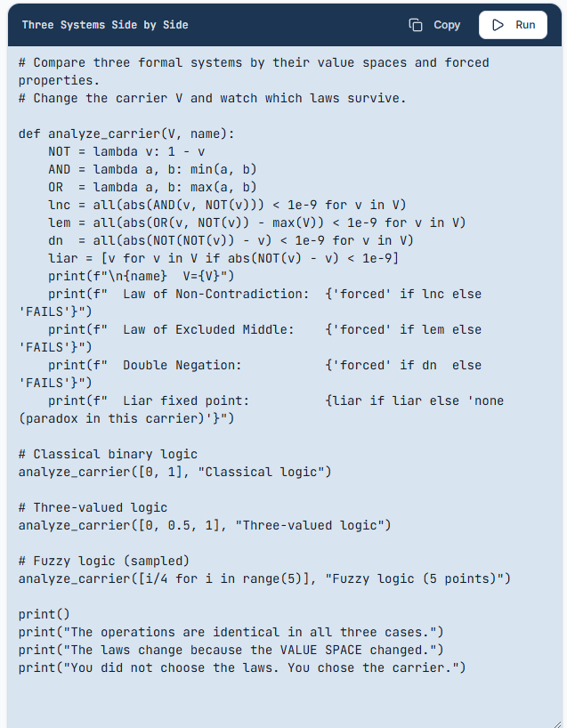Click the 'AND = lambda a, b: min(a, b)' line

[152, 169]
